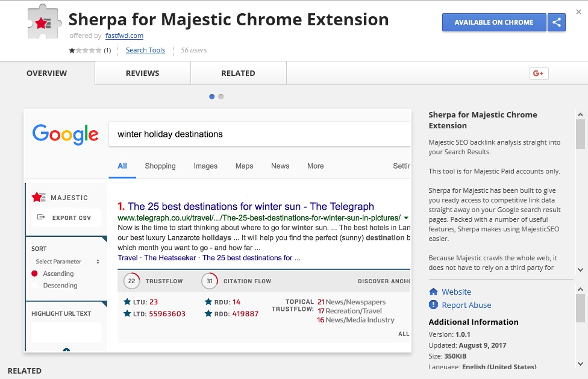This screenshot has width=588, height=379.
Task: Open the Website link text
Action: coord(457,292)
